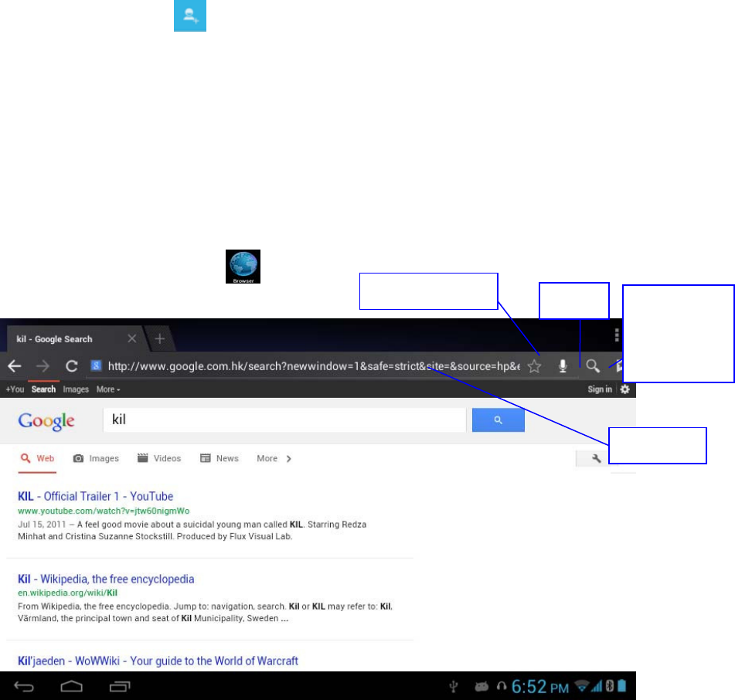
Task: Expand the More menu in top bar
Action: click(108, 389)
